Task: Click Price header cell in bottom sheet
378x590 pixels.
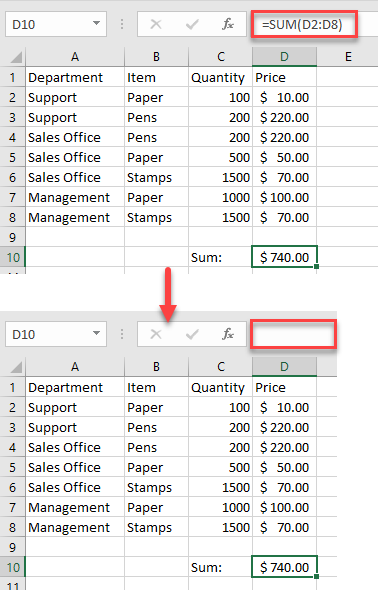Action: [x=284, y=387]
